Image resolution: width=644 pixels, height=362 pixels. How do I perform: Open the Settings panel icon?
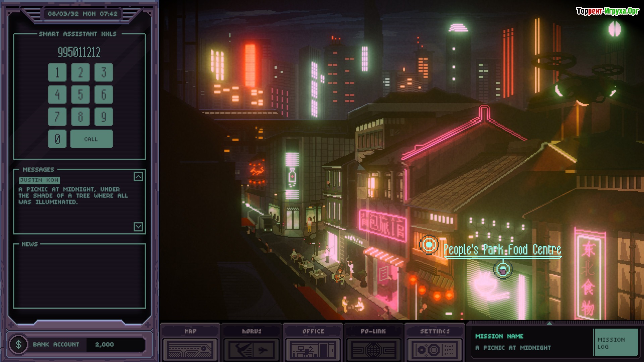tap(435, 350)
